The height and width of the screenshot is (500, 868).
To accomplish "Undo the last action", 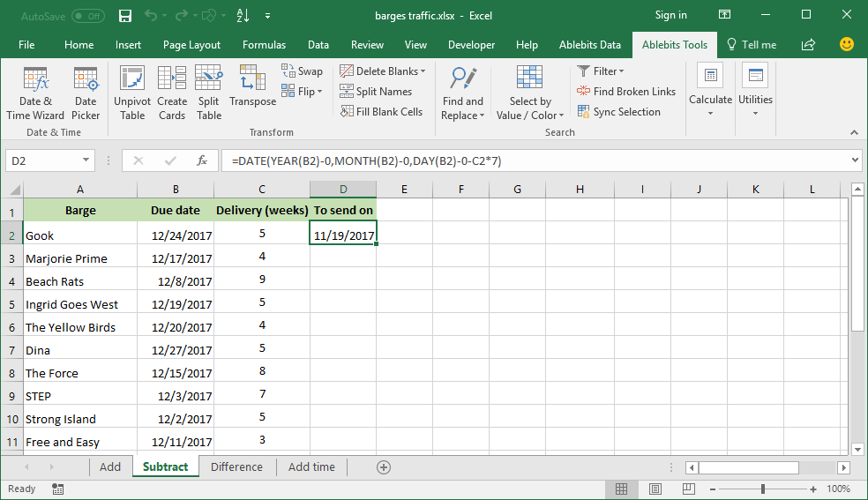I will click(x=151, y=16).
